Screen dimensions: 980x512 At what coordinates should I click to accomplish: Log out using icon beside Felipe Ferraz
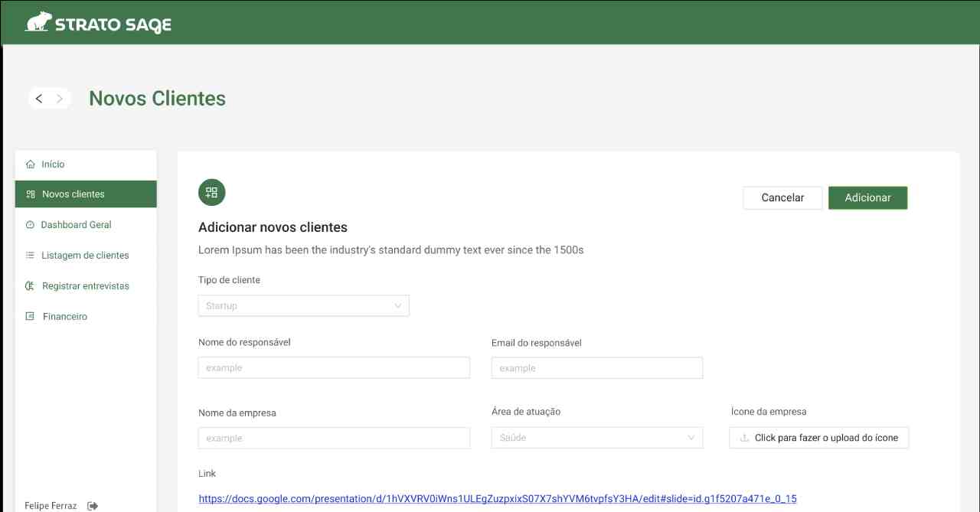point(93,506)
